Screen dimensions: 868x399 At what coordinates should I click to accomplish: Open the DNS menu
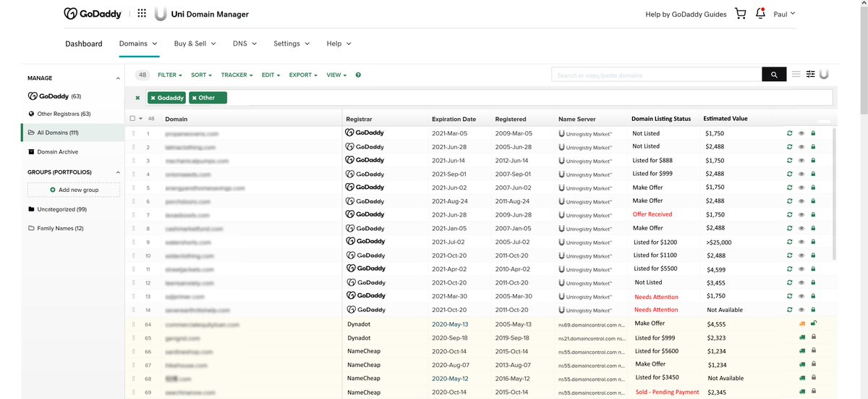point(245,43)
